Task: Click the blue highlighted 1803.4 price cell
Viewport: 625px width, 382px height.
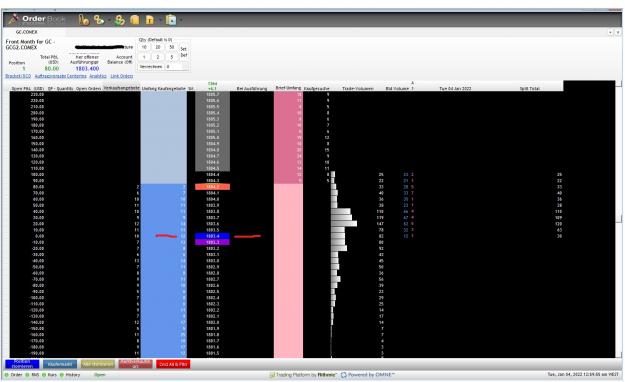Action: tap(212, 236)
